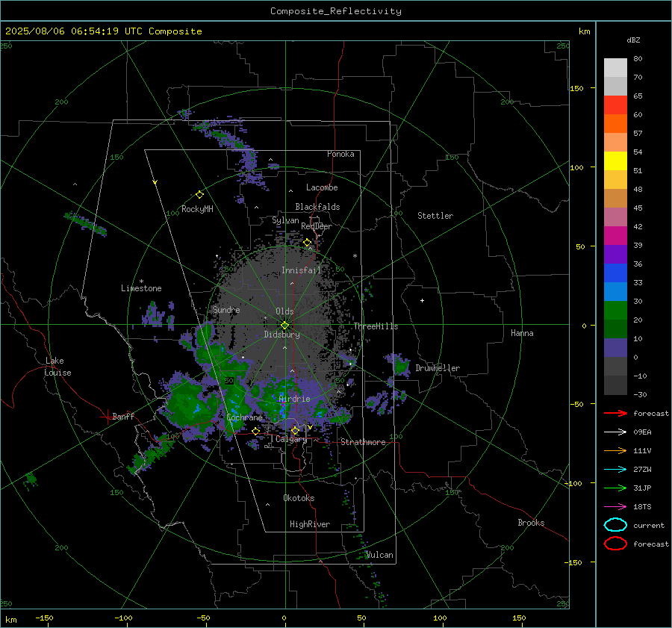Click the radar-center diamond marker above Didsbury
This screenshot has width=672, height=628.
coord(284,325)
